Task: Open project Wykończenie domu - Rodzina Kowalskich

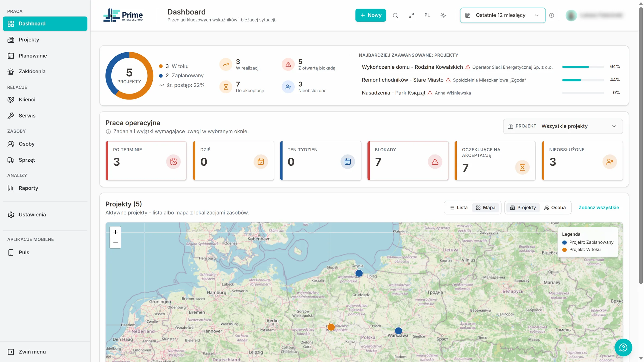Action: 412,67
